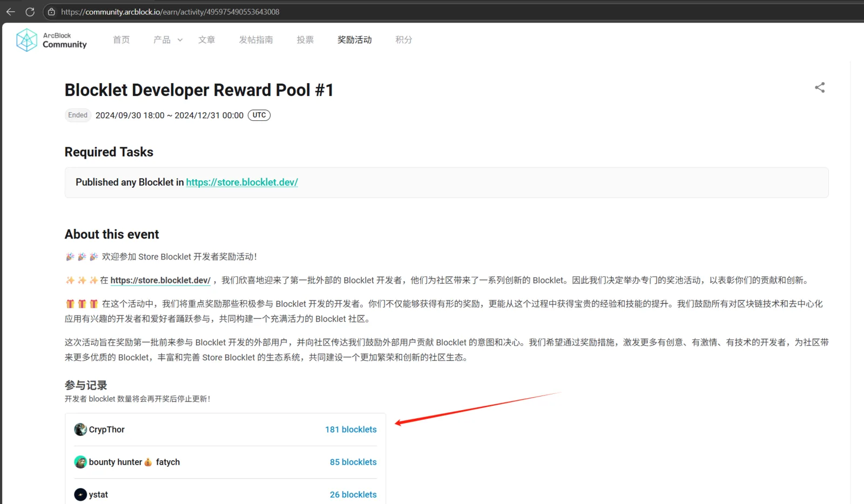Focus the browser address bar URL
This screenshot has height=504, width=864.
(170, 12)
